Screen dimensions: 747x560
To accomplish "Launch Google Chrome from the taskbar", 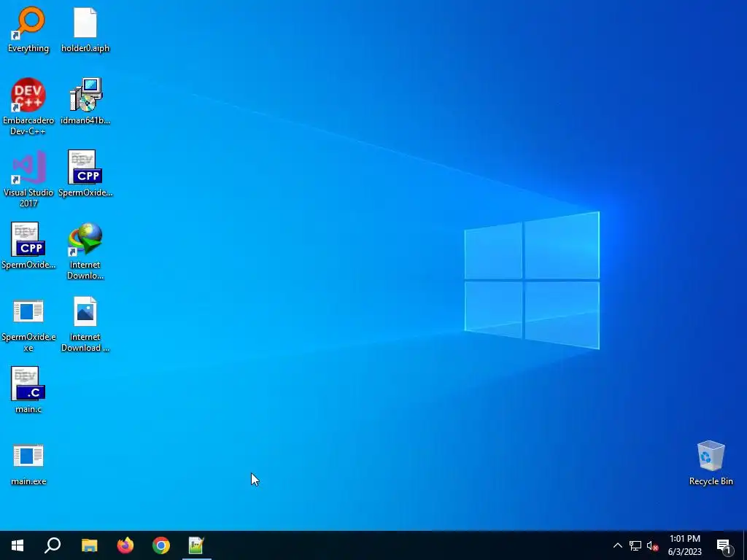I will coord(161,545).
